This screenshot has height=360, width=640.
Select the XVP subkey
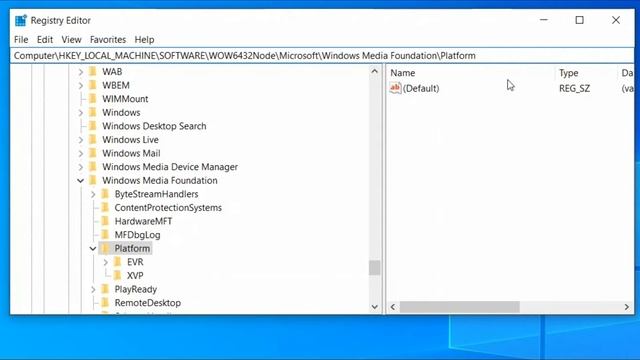135,276
